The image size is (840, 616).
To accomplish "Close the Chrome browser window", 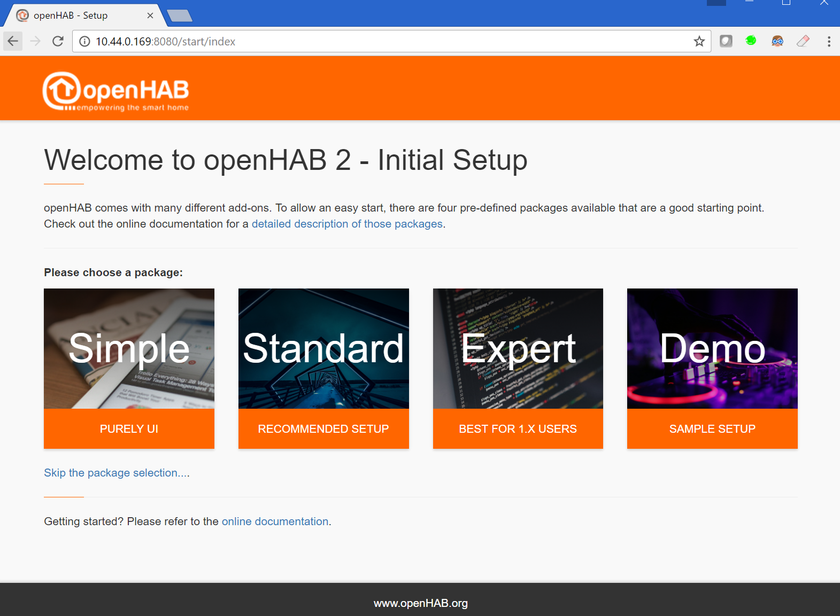I will pos(824,3).
